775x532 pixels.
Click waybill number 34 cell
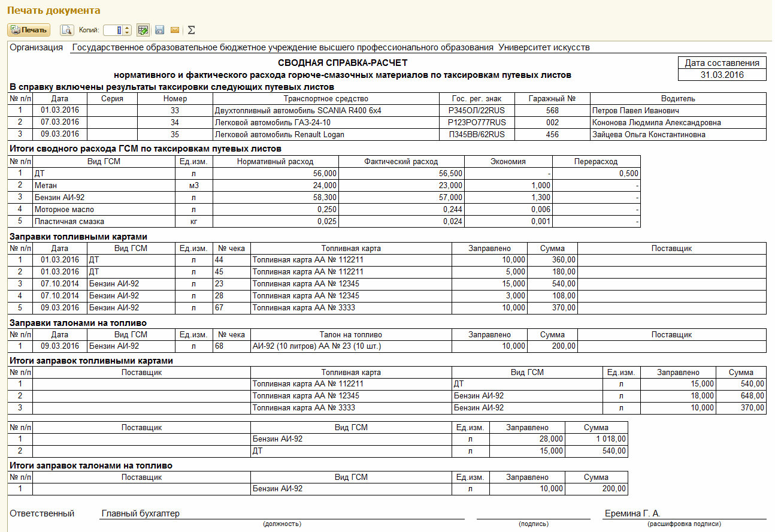(x=175, y=123)
